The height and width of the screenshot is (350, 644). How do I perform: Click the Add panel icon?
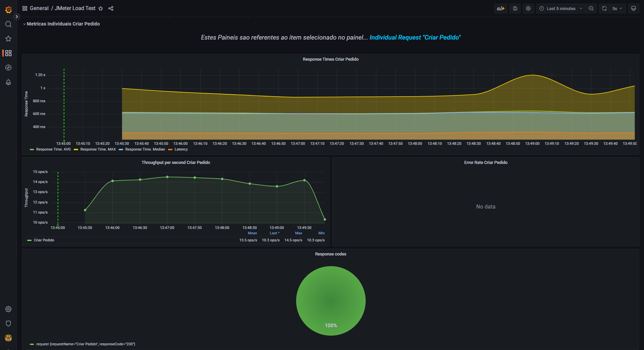[x=500, y=8]
